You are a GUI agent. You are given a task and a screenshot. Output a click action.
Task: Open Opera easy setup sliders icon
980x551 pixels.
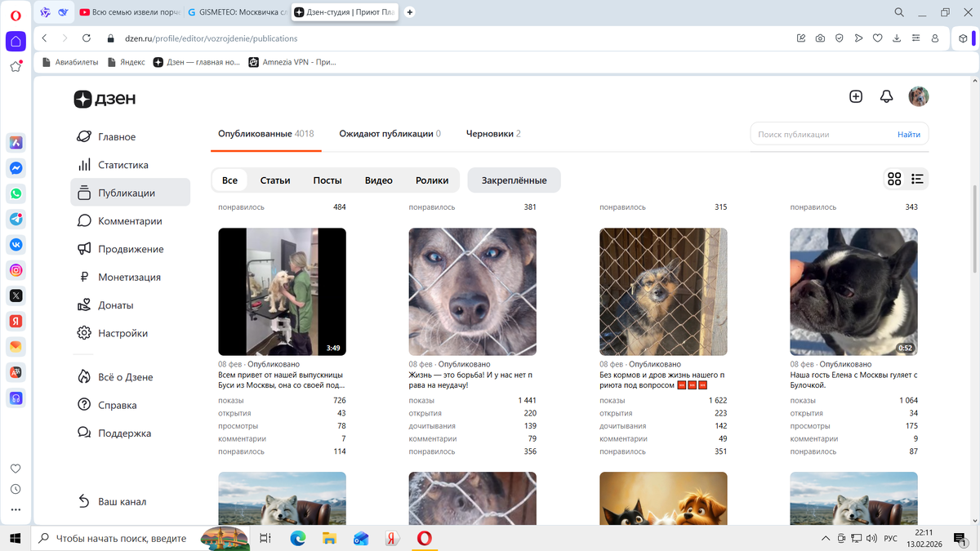[915, 38]
